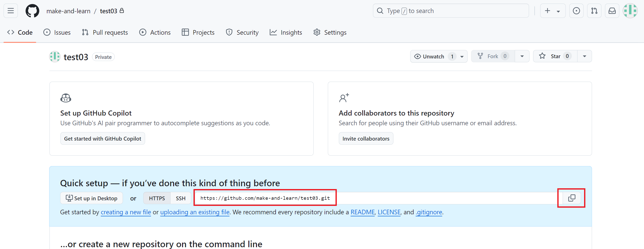
Task: Click the Star outline icon
Action: coord(542,56)
